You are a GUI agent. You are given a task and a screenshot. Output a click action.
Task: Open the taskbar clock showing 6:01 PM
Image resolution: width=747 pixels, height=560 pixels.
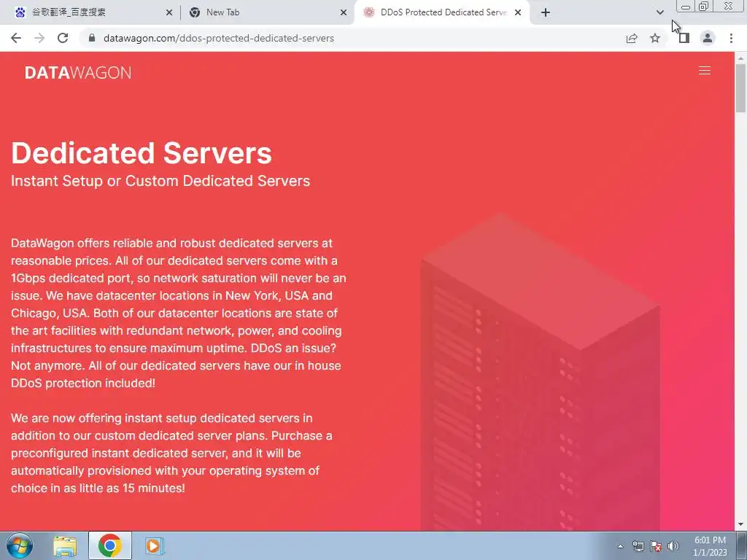(x=710, y=546)
